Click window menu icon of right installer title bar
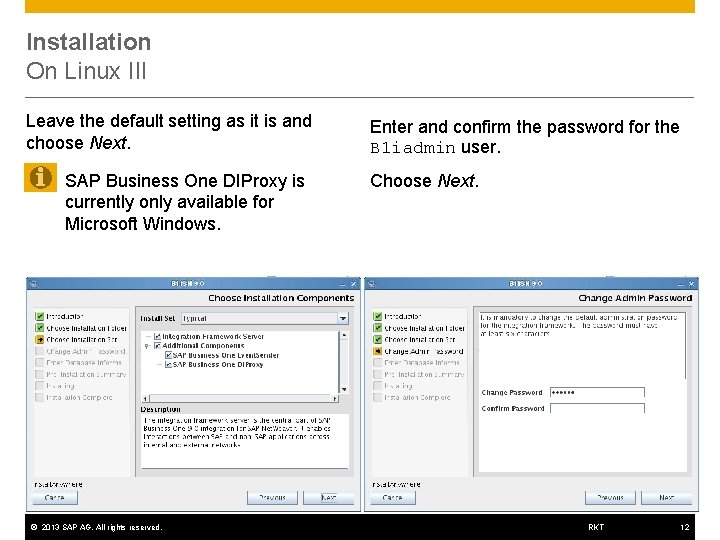This screenshot has height=540, width=720. pyautogui.click(x=371, y=284)
